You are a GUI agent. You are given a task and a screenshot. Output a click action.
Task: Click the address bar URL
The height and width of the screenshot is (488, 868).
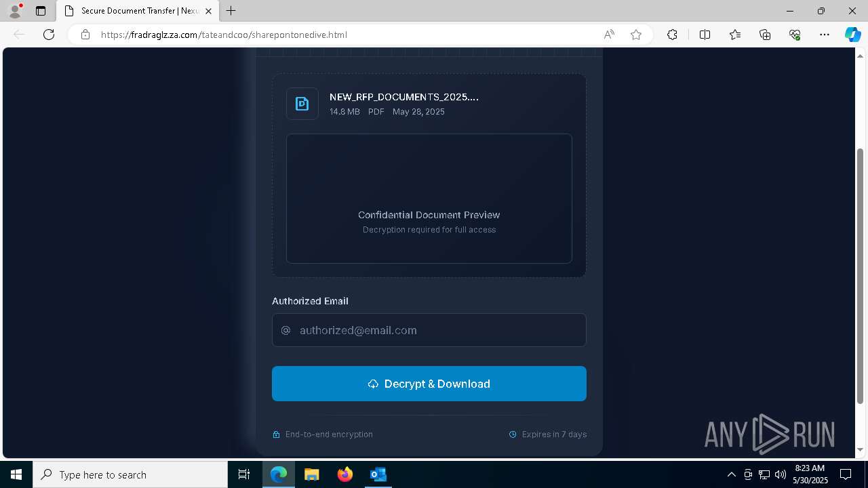point(224,35)
